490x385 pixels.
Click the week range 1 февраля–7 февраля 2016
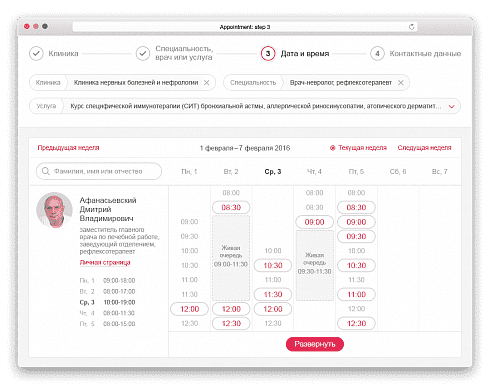point(245,148)
